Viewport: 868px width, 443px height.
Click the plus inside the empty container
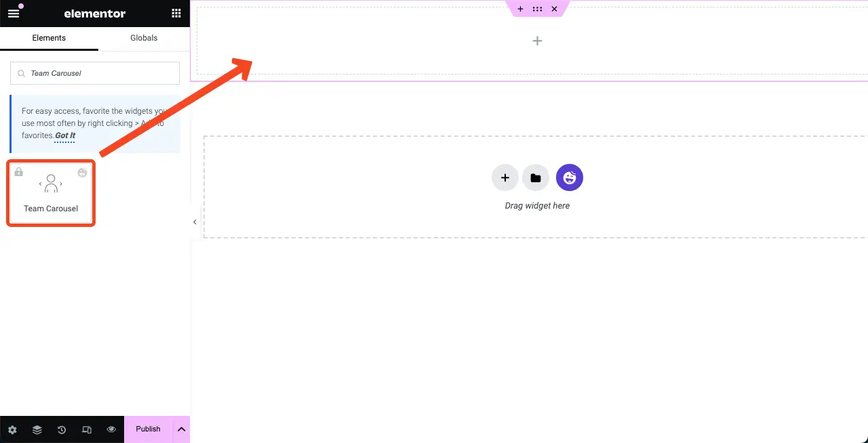537,41
